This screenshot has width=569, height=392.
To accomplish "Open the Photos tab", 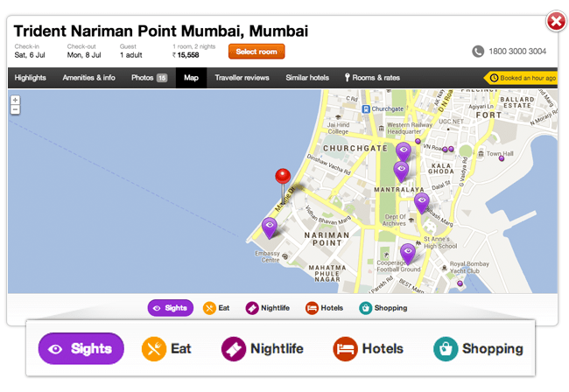I will point(149,78).
